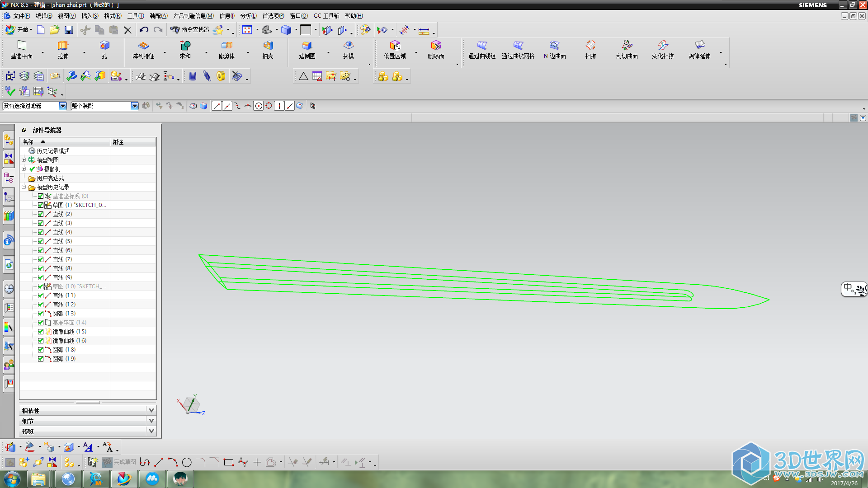Click the 名称 column header
The image size is (868, 488).
coord(65,142)
